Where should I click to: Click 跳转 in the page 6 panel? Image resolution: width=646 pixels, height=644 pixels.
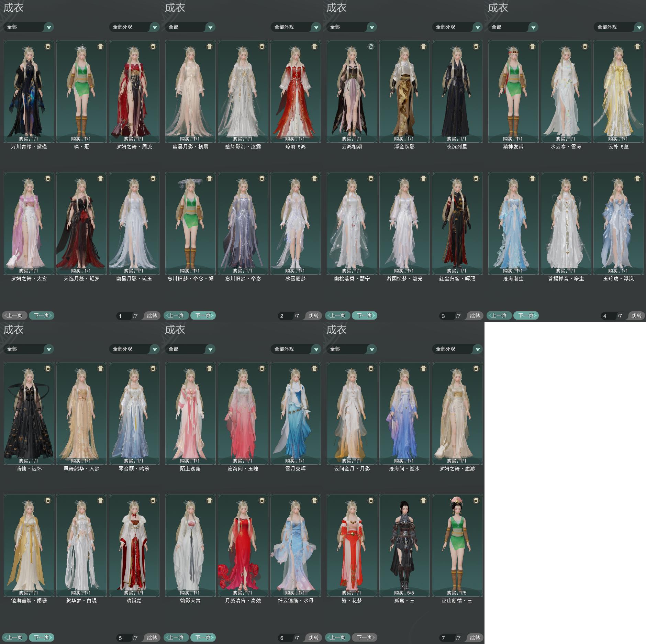click(313, 638)
